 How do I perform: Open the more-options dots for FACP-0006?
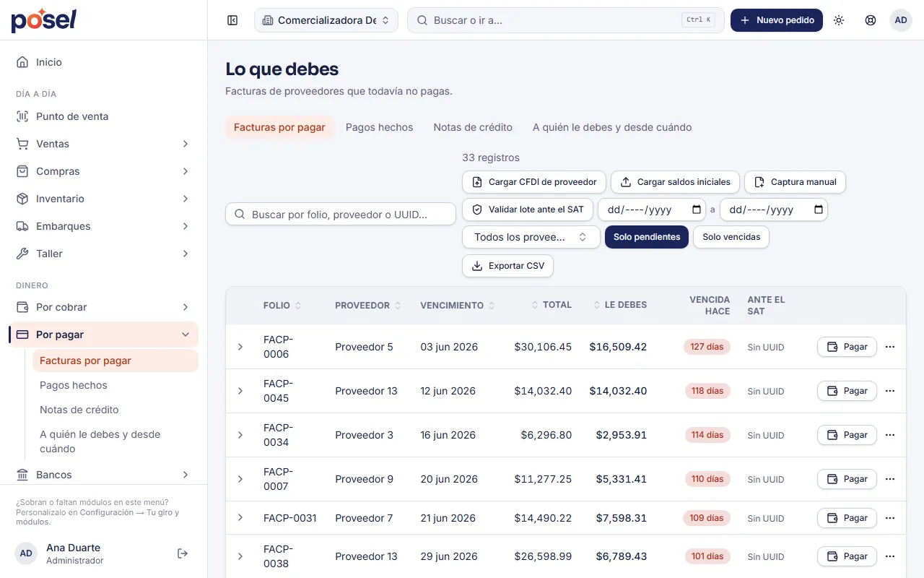(890, 347)
